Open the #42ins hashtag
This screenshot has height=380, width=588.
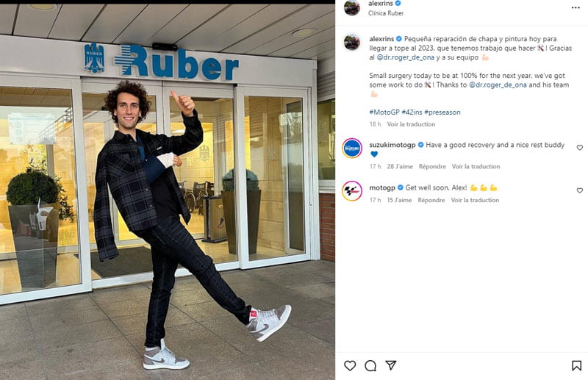(412, 112)
